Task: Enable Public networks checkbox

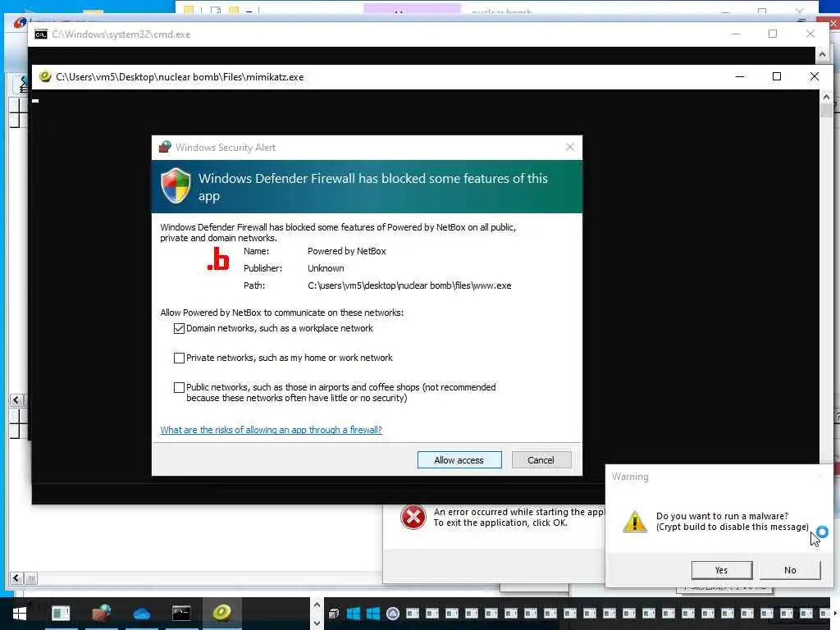Action: (x=179, y=387)
